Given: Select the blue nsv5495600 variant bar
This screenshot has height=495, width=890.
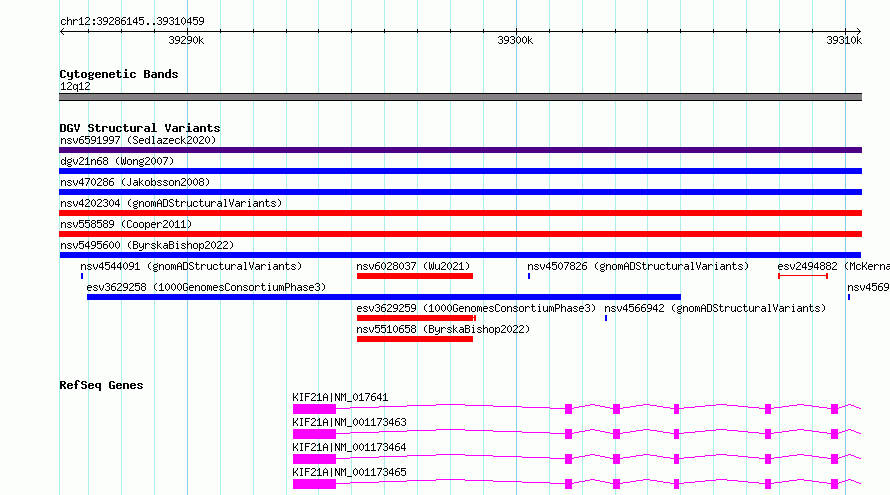Looking at the screenshot, I should coord(460,255).
